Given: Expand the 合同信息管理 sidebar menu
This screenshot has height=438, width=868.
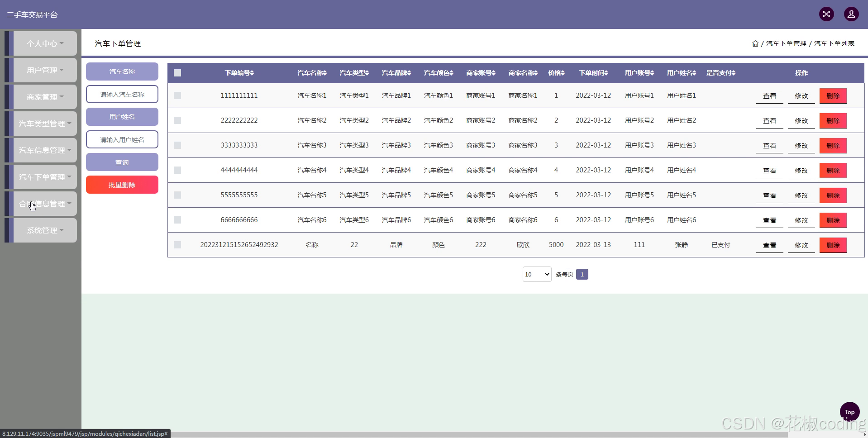Looking at the screenshot, I should [x=45, y=204].
